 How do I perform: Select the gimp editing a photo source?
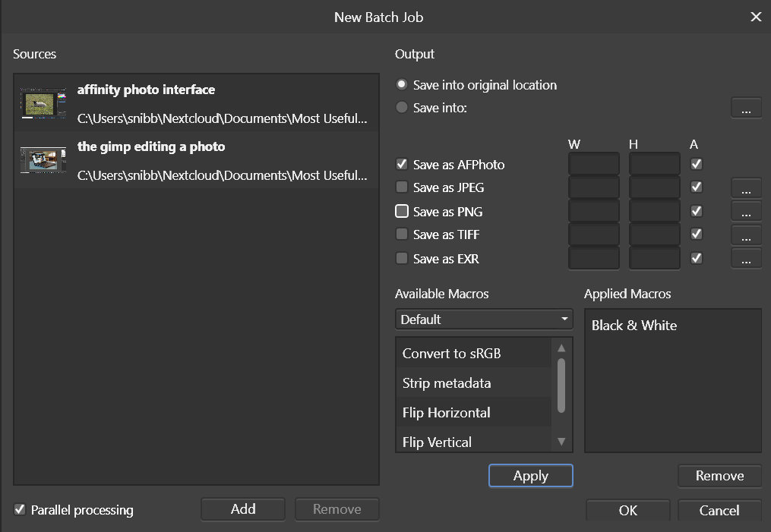point(196,159)
